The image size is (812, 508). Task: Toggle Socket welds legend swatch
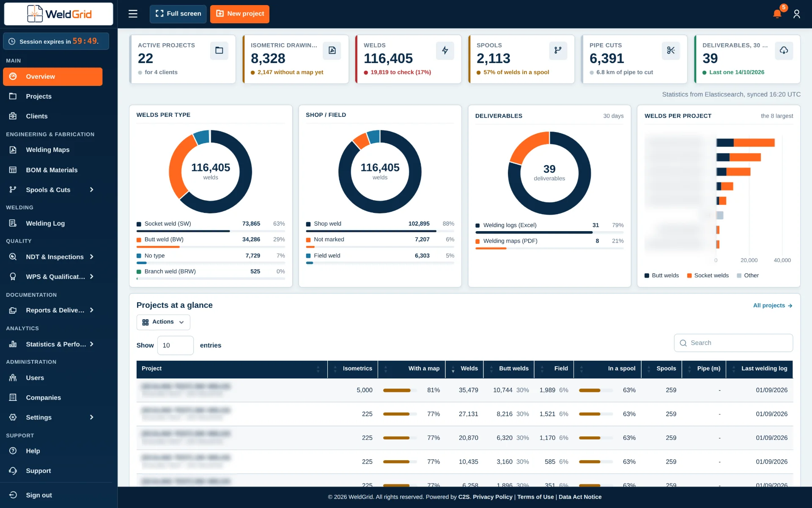tap(689, 276)
